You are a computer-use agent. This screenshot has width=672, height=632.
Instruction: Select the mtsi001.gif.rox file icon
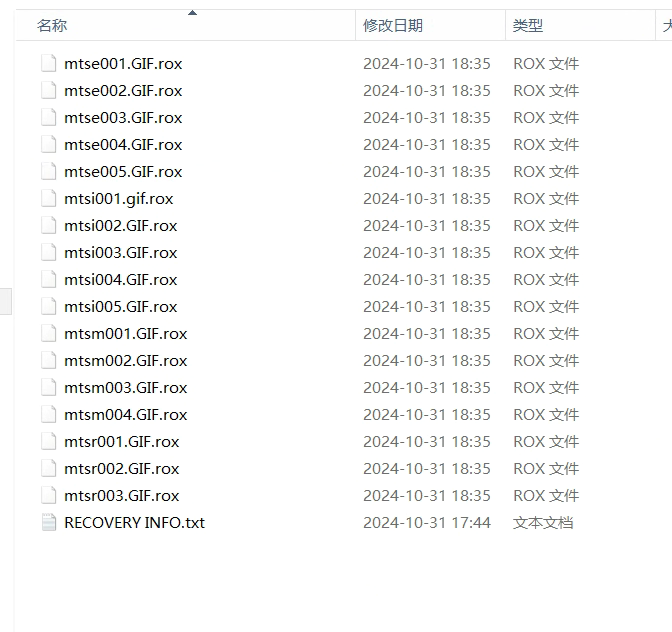[48, 198]
